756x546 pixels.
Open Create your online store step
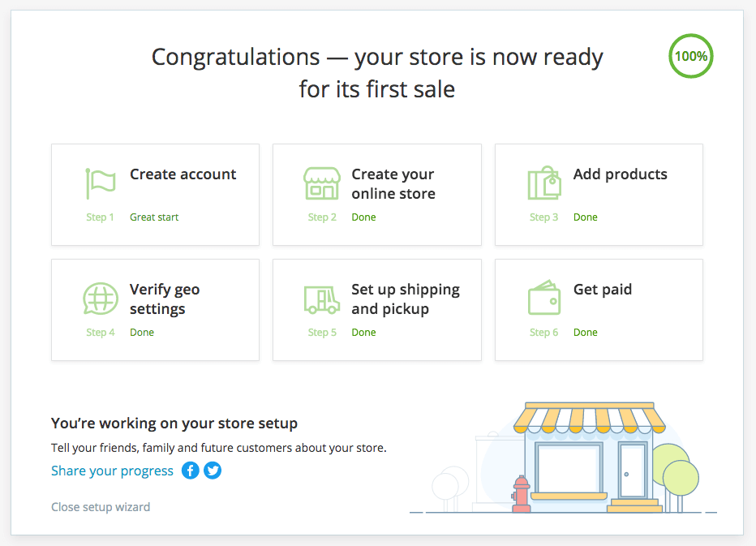coord(393,184)
